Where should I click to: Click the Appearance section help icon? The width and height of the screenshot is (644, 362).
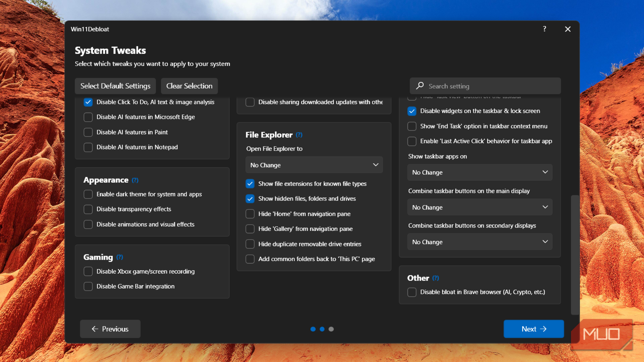(x=135, y=180)
